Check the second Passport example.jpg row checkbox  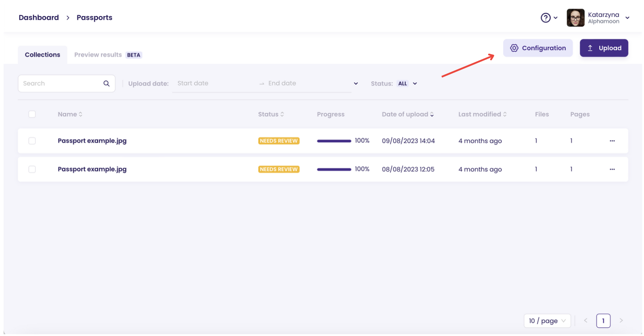click(32, 169)
